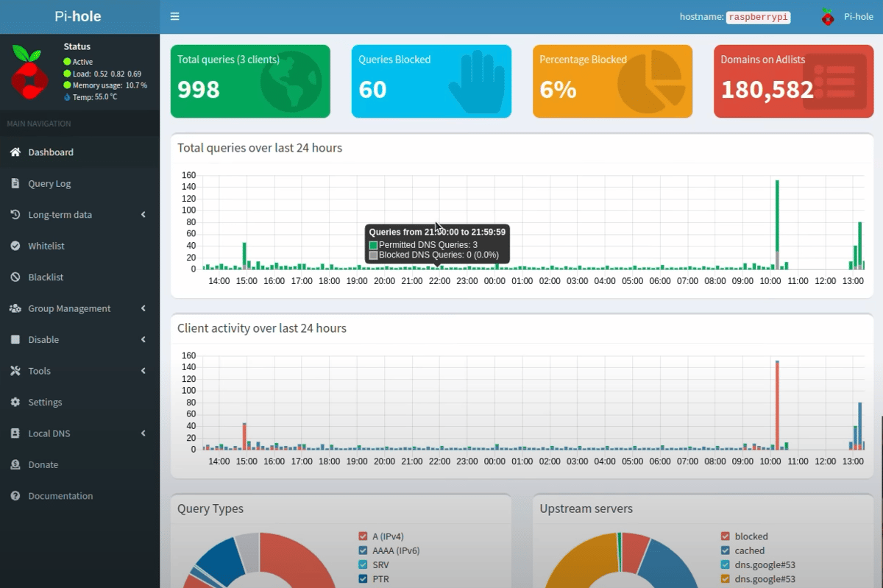This screenshot has width=883, height=588.
Task: Toggle the hamburger sidebar menu icon
Action: pos(174,16)
